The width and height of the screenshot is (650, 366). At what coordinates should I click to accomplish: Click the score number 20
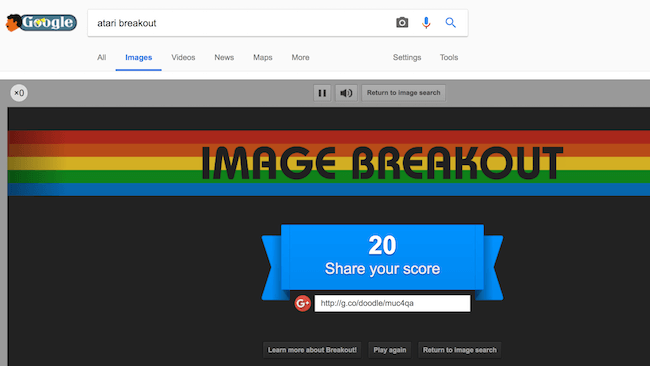(382, 245)
